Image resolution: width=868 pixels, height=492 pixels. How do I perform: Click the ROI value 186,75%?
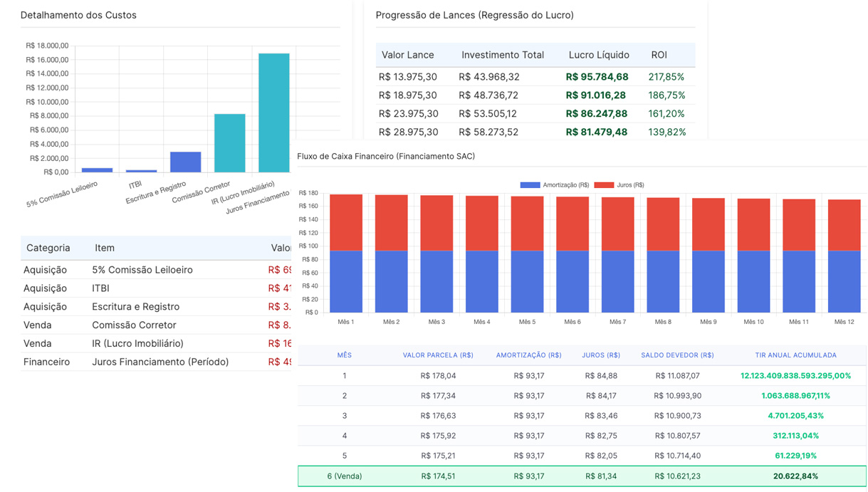[x=667, y=95]
